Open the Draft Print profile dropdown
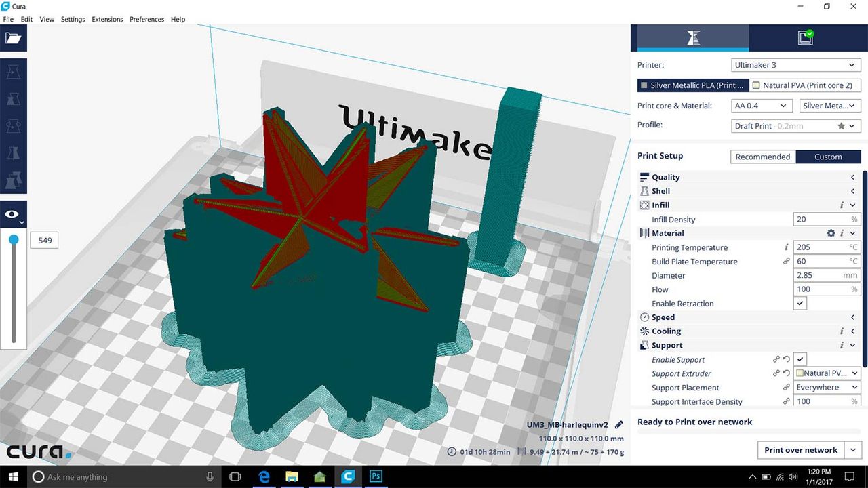This screenshot has width=868, height=488. (x=795, y=126)
